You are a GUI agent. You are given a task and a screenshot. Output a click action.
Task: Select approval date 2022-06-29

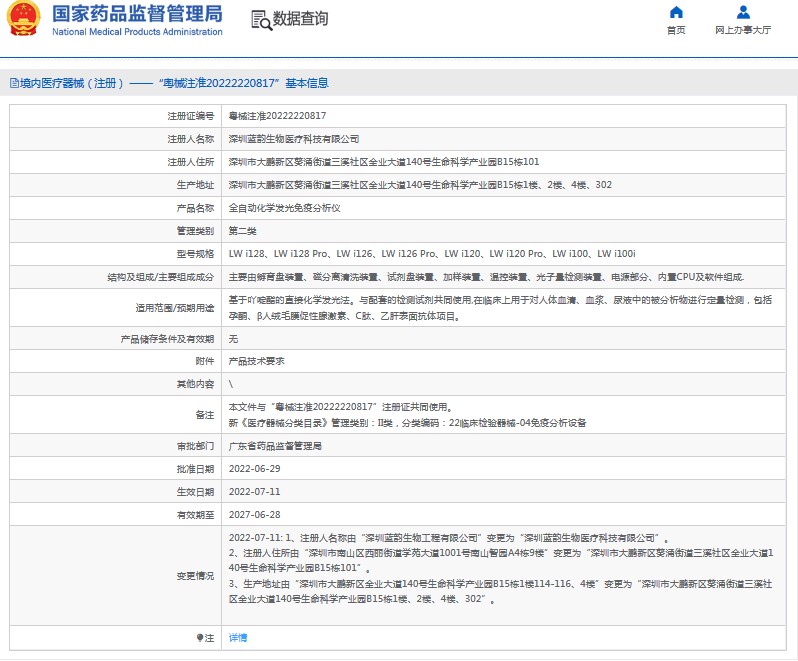pyautogui.click(x=254, y=469)
